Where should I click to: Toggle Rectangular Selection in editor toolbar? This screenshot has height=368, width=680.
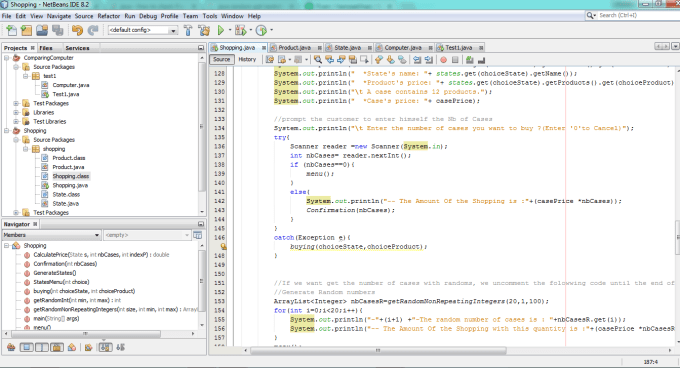tap(364, 59)
